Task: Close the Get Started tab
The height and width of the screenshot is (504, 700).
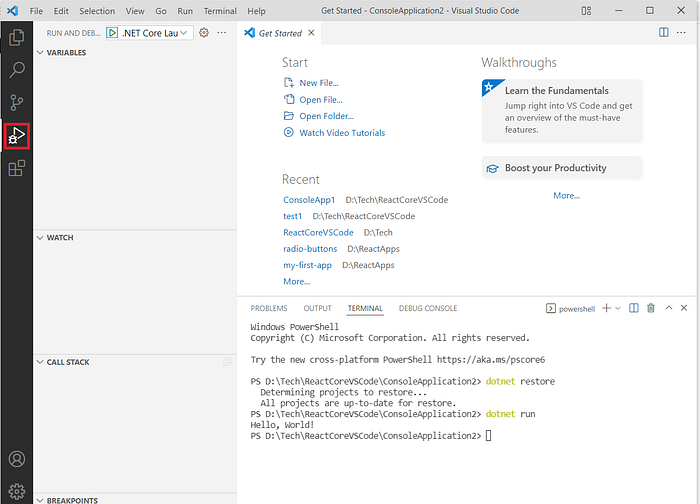Action: point(311,33)
